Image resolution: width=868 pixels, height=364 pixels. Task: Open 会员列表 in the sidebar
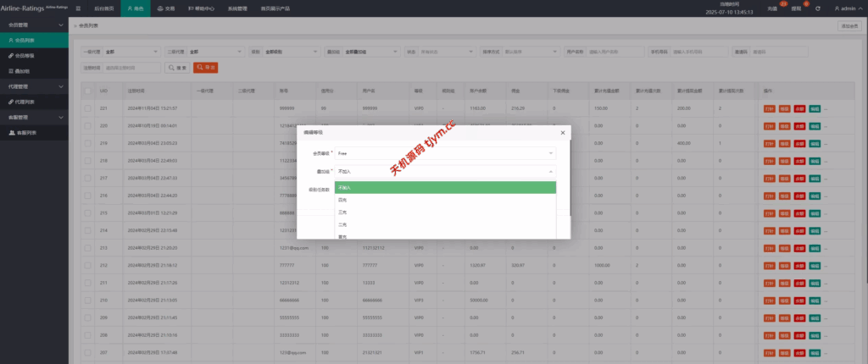tap(29, 40)
